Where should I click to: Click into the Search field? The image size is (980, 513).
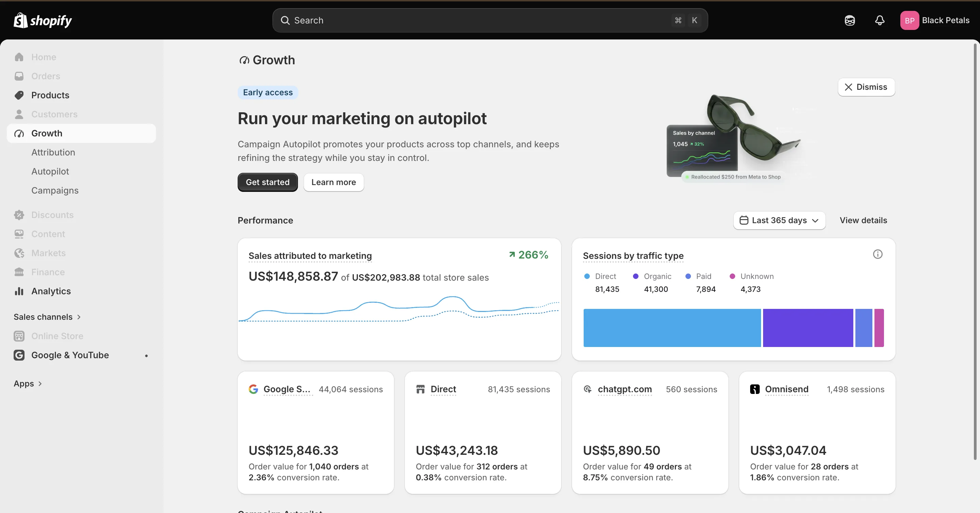coord(490,20)
